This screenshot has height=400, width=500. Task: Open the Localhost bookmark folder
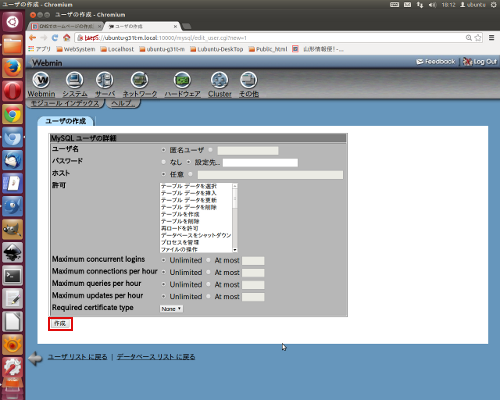click(x=117, y=49)
